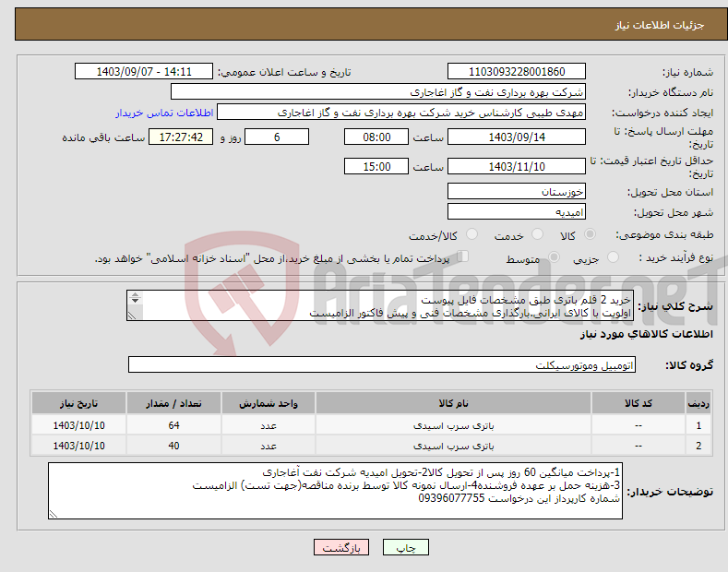Click column header تعداد / مقدار

coord(173,403)
